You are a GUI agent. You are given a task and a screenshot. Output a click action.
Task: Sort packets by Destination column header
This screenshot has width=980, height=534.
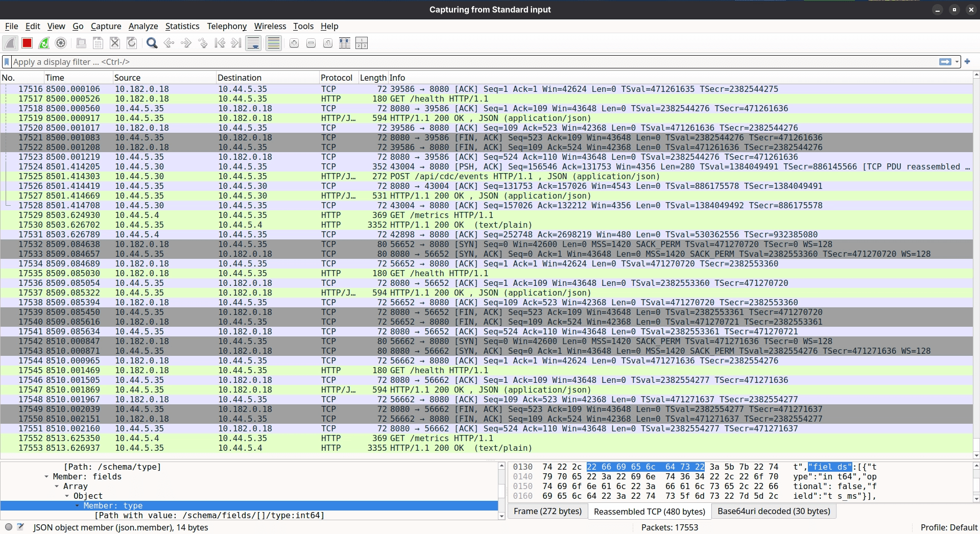pos(267,78)
